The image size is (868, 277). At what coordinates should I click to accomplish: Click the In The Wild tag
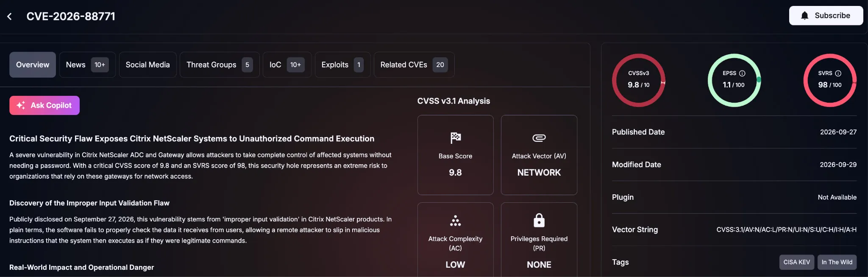point(837,262)
